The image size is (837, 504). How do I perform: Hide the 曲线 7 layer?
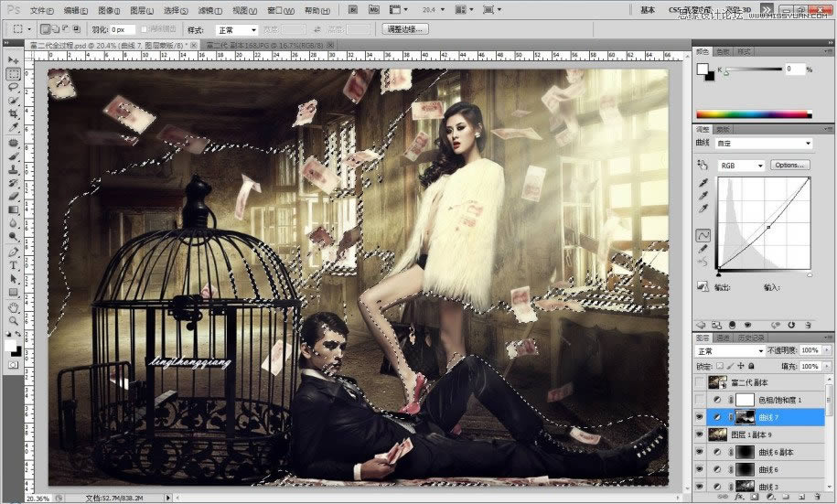(702, 417)
